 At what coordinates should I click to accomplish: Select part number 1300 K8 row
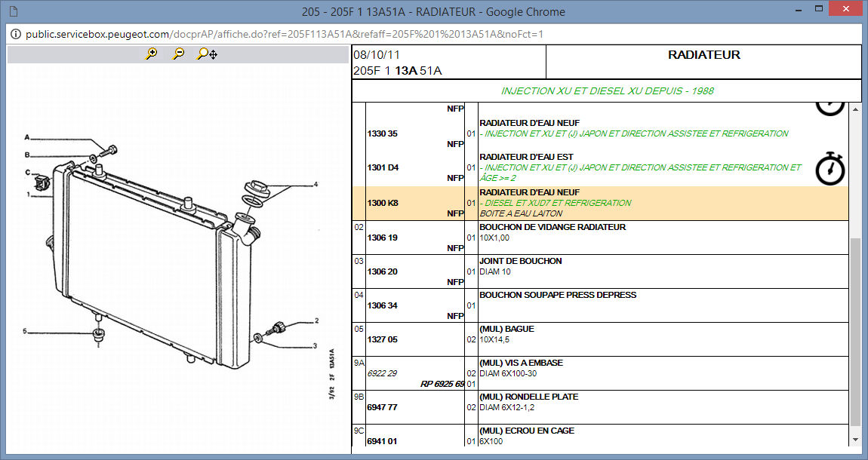pyautogui.click(x=382, y=203)
